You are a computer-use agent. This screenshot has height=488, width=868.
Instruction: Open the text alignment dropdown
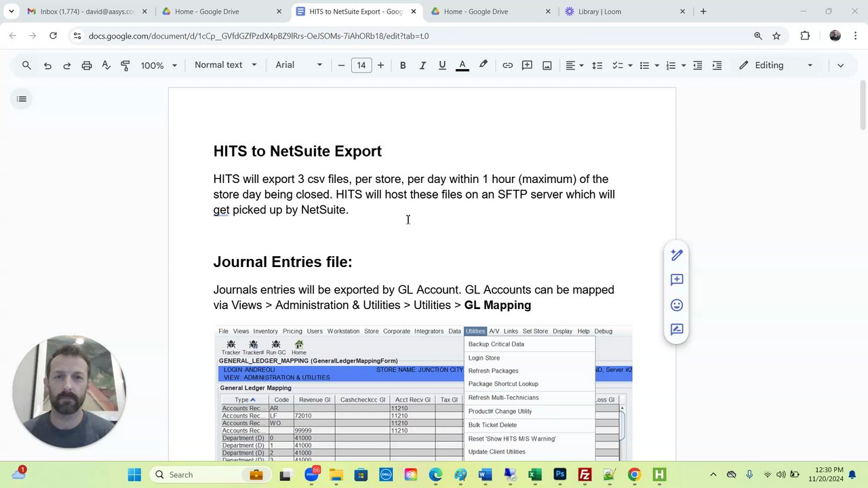tap(575, 65)
